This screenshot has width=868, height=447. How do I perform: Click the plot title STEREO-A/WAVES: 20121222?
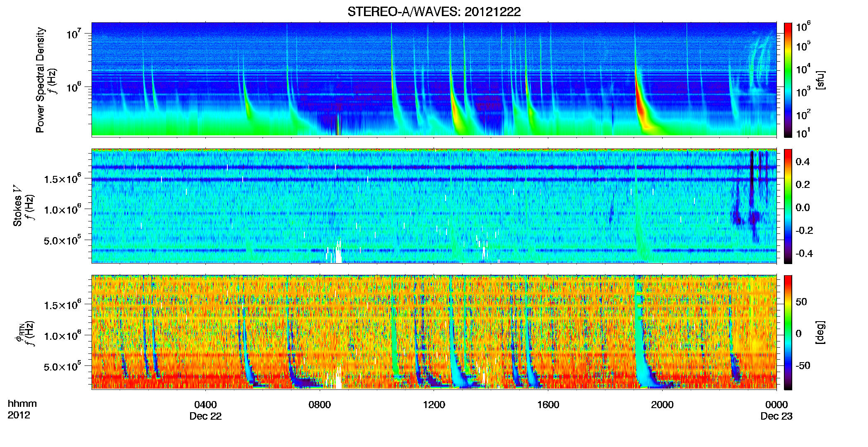click(434, 12)
